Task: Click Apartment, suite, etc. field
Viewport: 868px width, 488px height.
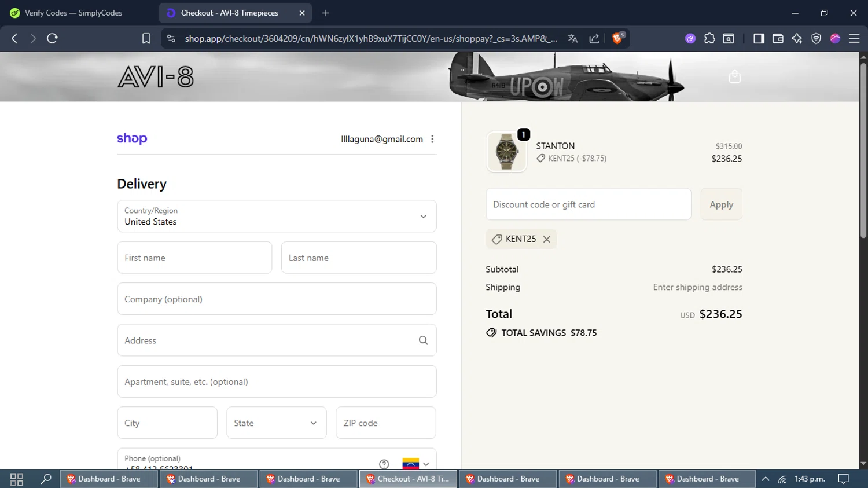Action: (277, 381)
